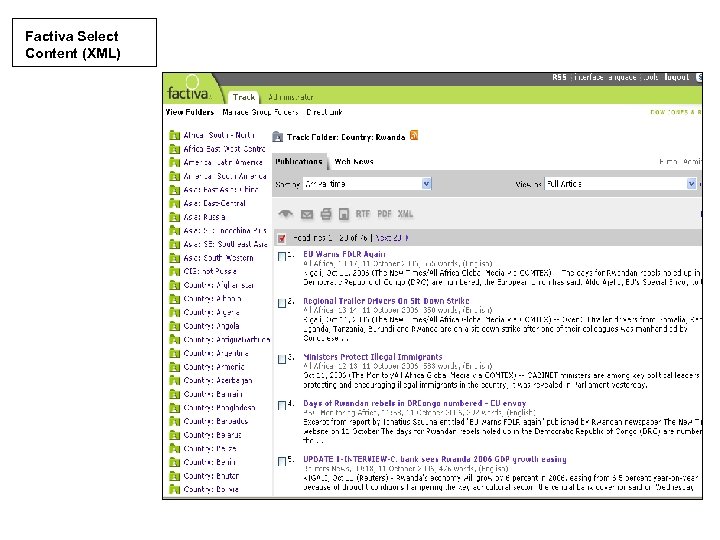
Task: Click folder icon next to Asia: East-Central
Action: click(174, 203)
